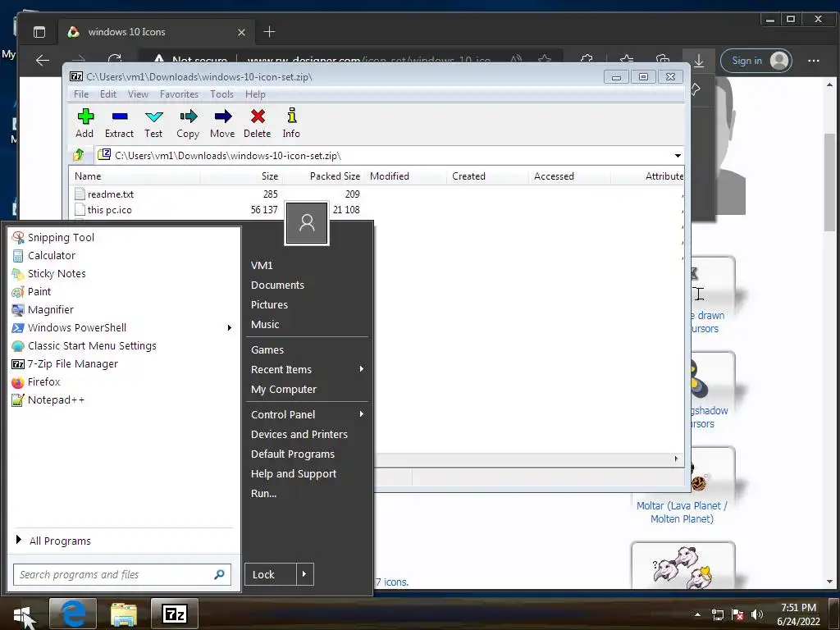Click the Lock button
Screen dimensions: 840x630
point(270,574)
